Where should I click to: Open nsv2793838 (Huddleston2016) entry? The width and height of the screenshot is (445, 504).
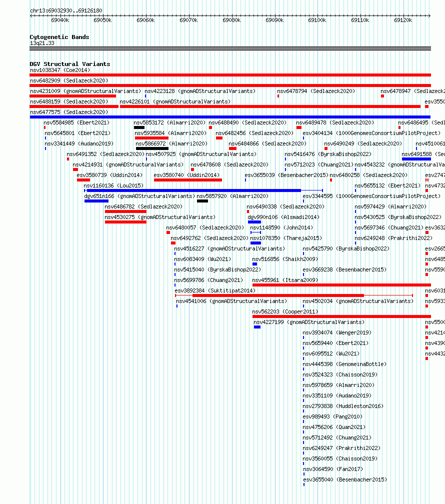[343, 406]
